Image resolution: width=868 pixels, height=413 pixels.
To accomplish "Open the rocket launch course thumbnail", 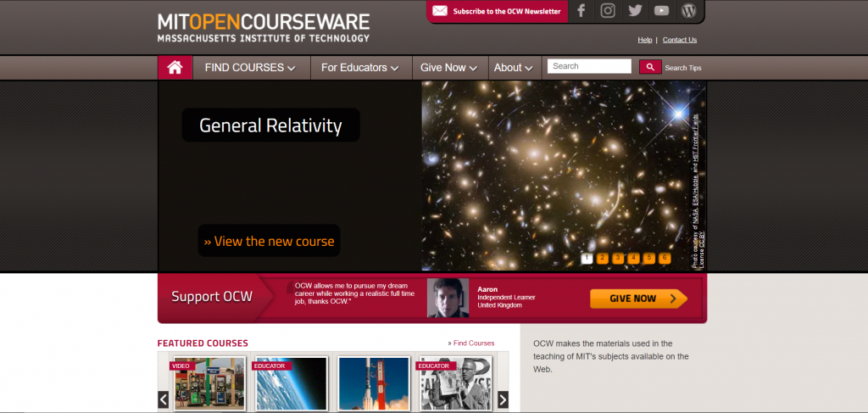I will [x=374, y=383].
